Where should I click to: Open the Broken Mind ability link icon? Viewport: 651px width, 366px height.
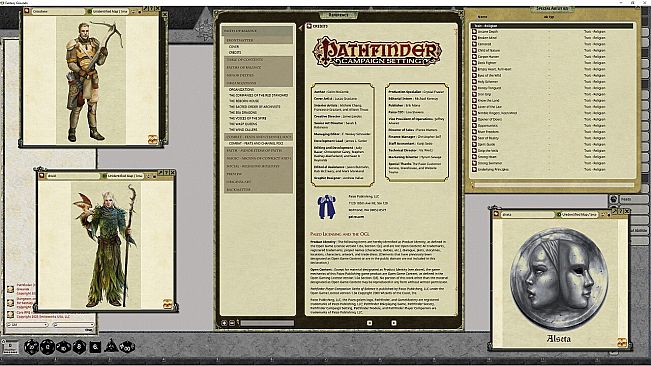[x=474, y=38]
